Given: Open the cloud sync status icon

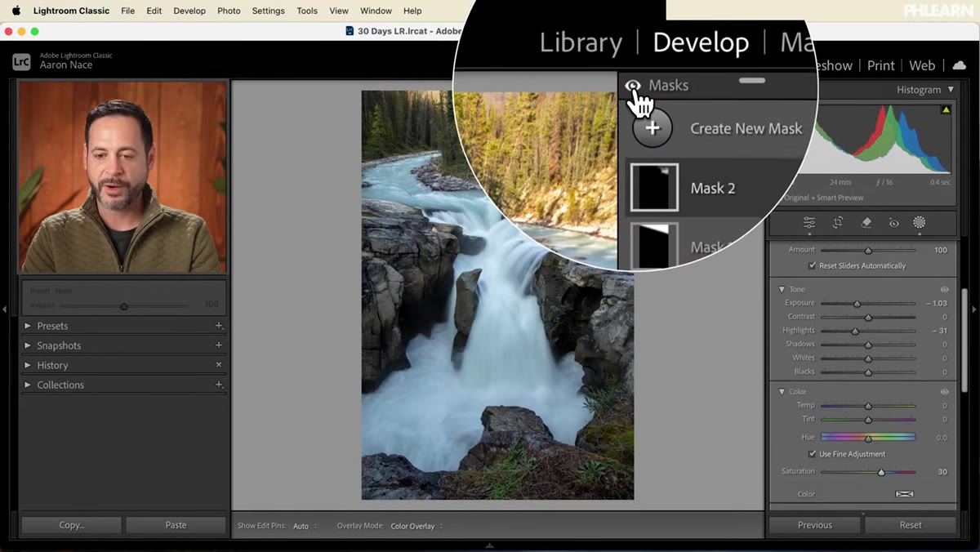Looking at the screenshot, I should [x=960, y=65].
